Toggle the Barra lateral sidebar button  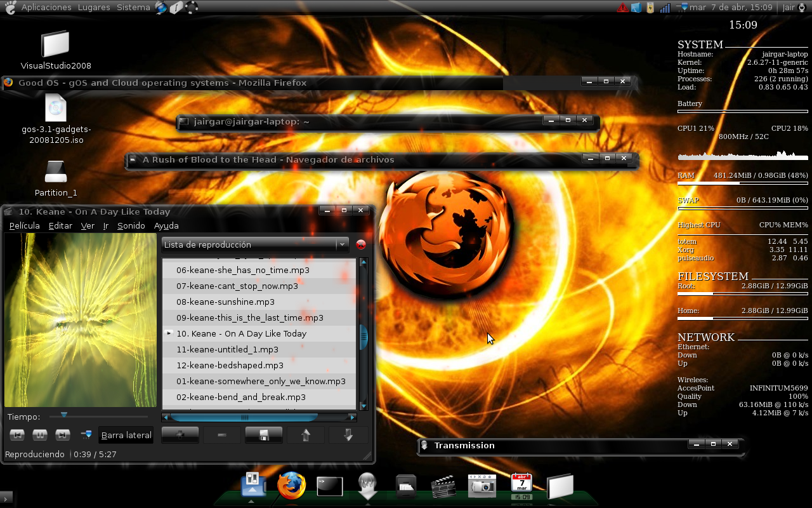coord(126,435)
